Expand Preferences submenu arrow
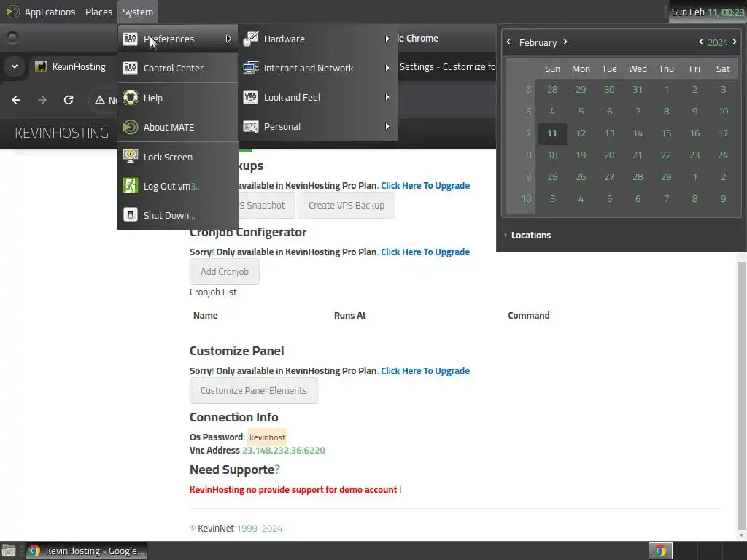This screenshot has height=560, width=747. (x=228, y=39)
